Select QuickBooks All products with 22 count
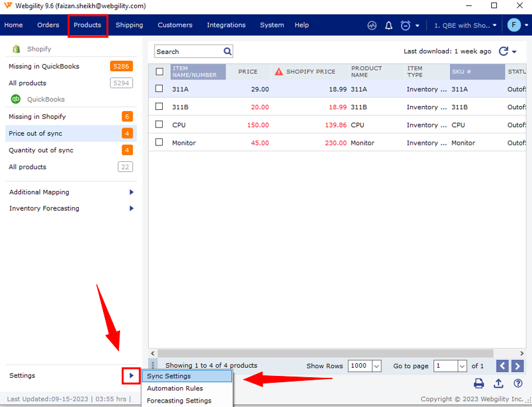This screenshot has width=532, height=407. [x=71, y=167]
